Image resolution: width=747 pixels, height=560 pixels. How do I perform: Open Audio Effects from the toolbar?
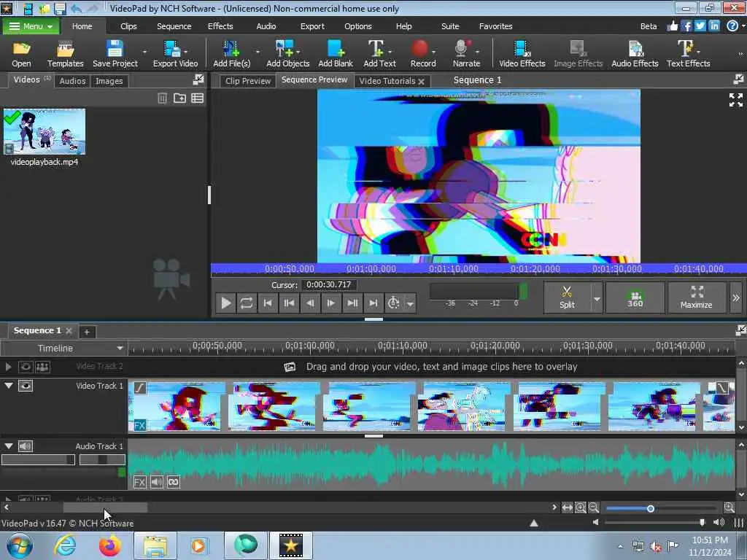635,54
